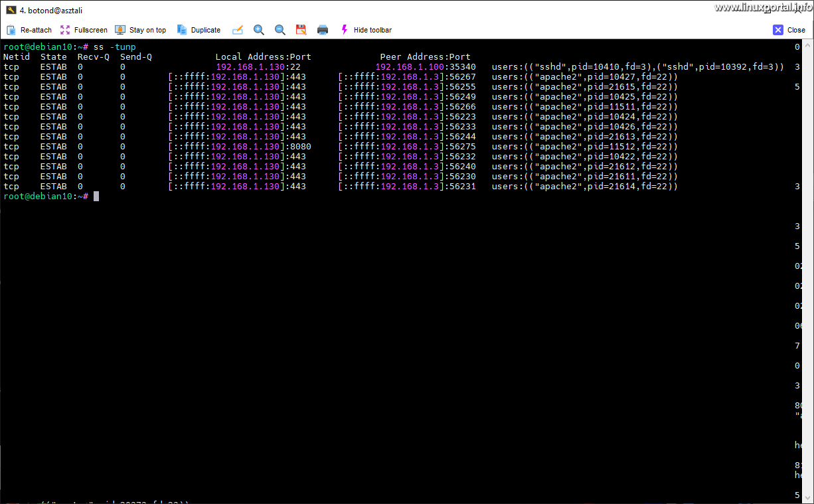814x504 pixels.
Task: Click the 'Peer Address:Port' column header
Action: [425, 57]
